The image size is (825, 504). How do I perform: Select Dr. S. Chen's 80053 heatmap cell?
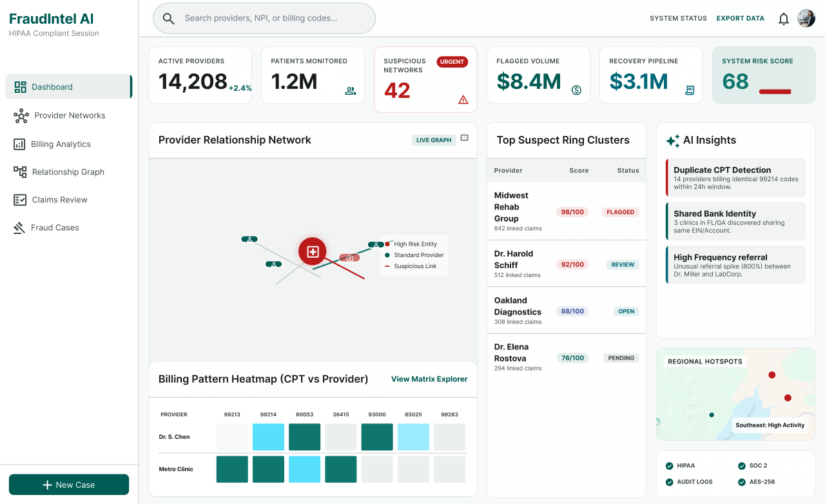click(x=304, y=437)
